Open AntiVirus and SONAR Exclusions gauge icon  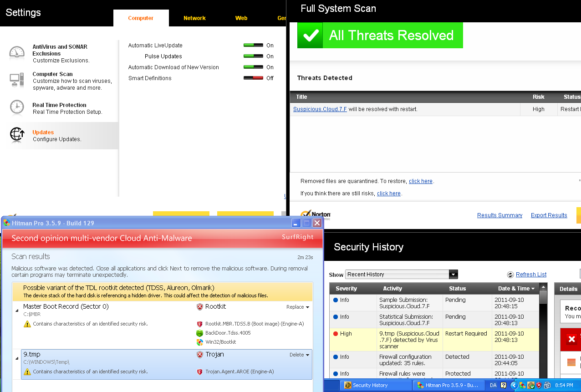click(17, 53)
